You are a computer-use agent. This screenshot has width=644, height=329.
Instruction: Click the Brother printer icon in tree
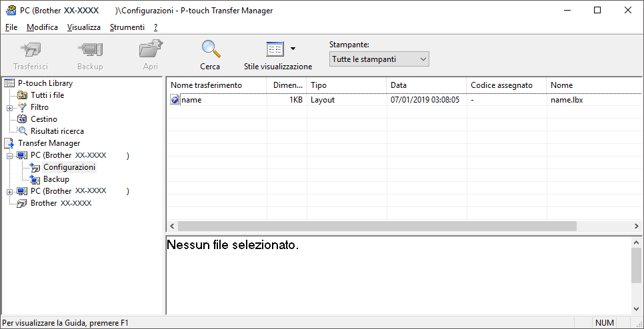(23, 203)
